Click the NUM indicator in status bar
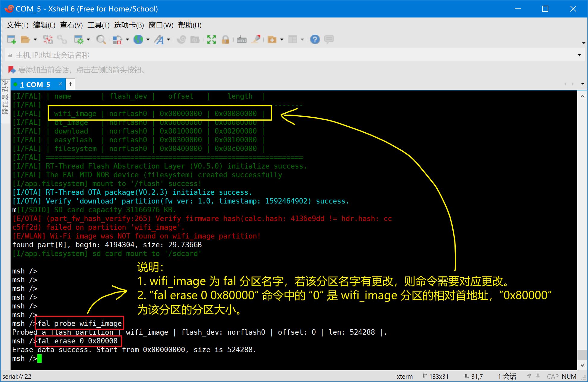This screenshot has height=382, width=588. tap(569, 377)
